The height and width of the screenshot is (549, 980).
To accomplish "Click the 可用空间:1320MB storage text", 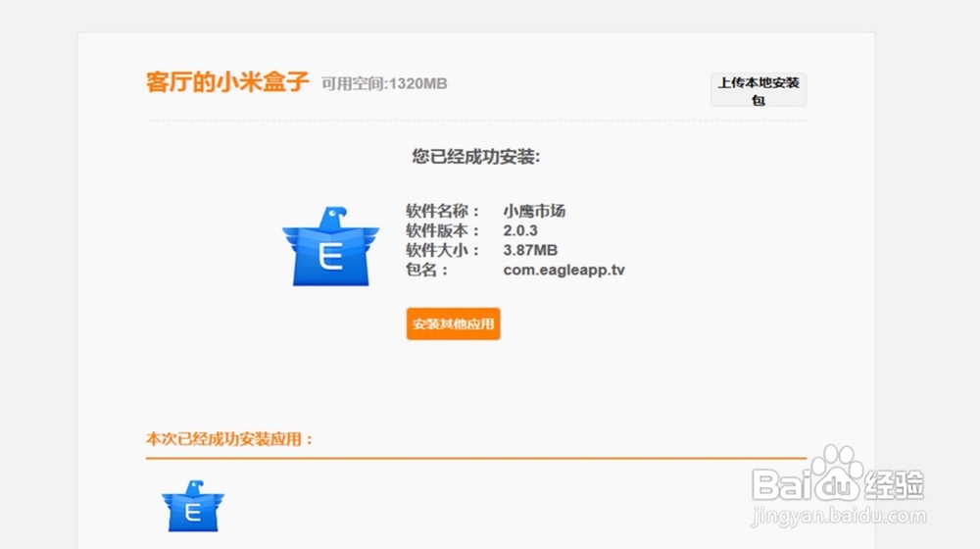I will tap(384, 83).
